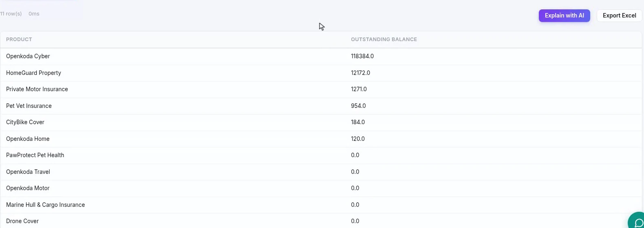The image size is (644, 228).
Task: Click balance value 954.0
Action: [359, 106]
